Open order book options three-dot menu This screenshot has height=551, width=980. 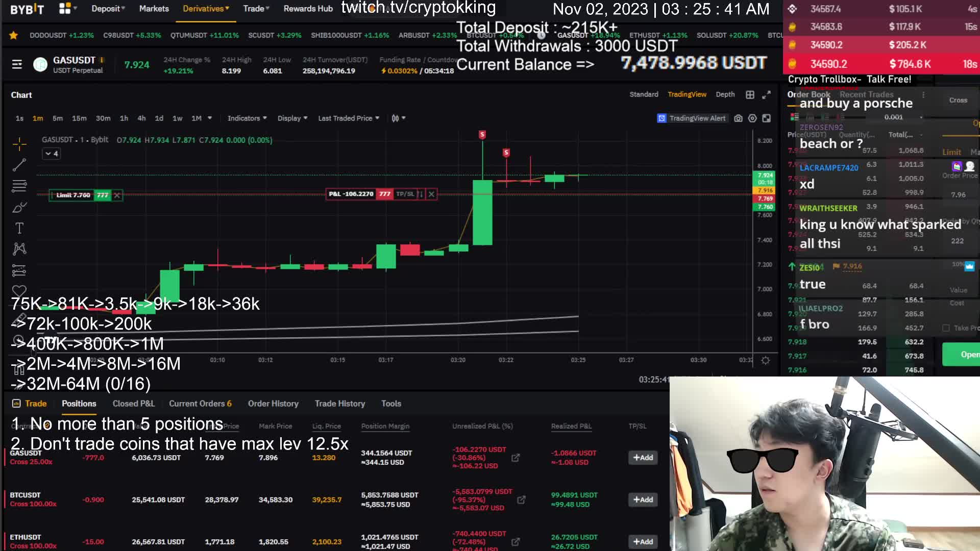tap(923, 95)
